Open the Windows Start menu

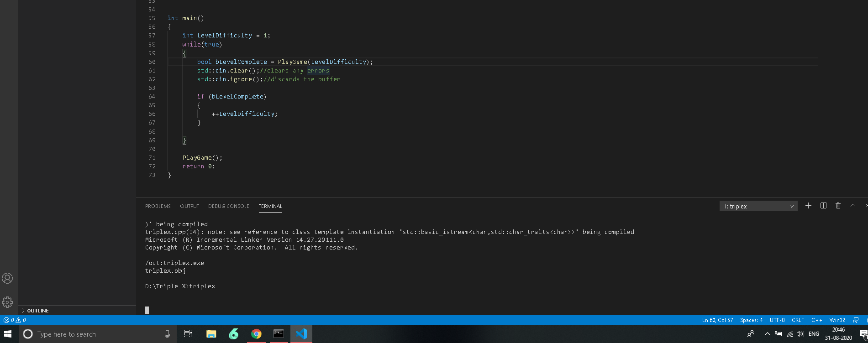8,334
